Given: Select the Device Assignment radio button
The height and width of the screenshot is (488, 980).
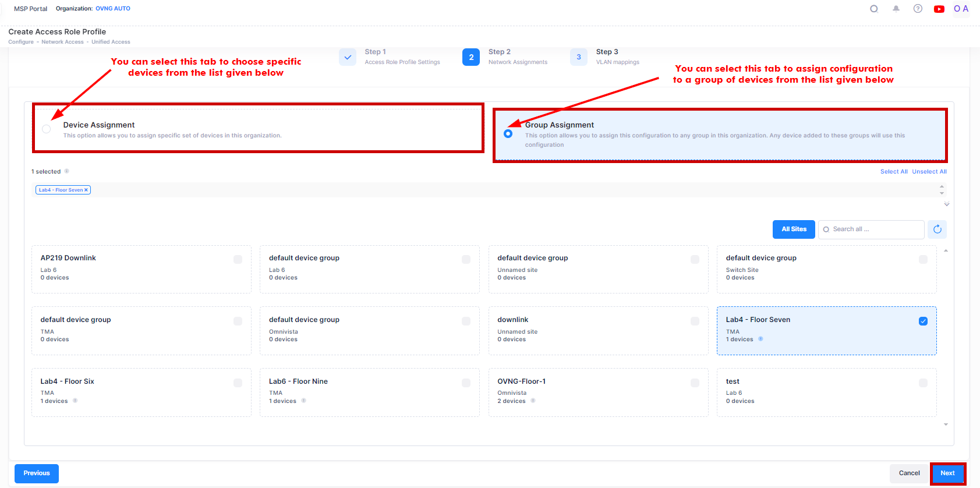Looking at the screenshot, I should [x=47, y=129].
